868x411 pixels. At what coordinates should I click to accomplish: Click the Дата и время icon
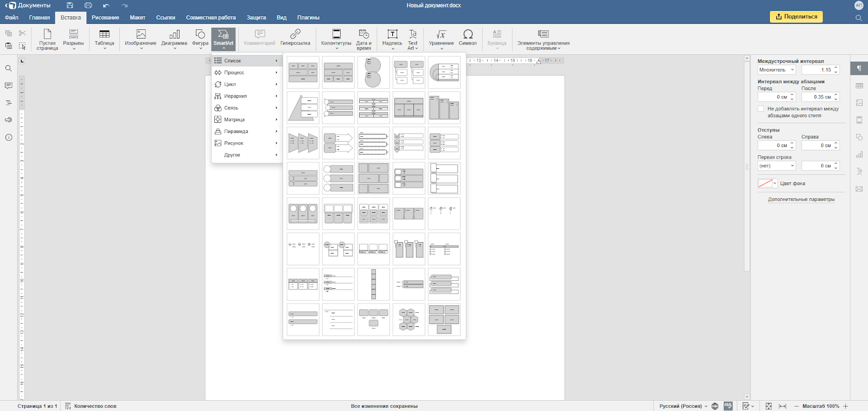coord(364,40)
